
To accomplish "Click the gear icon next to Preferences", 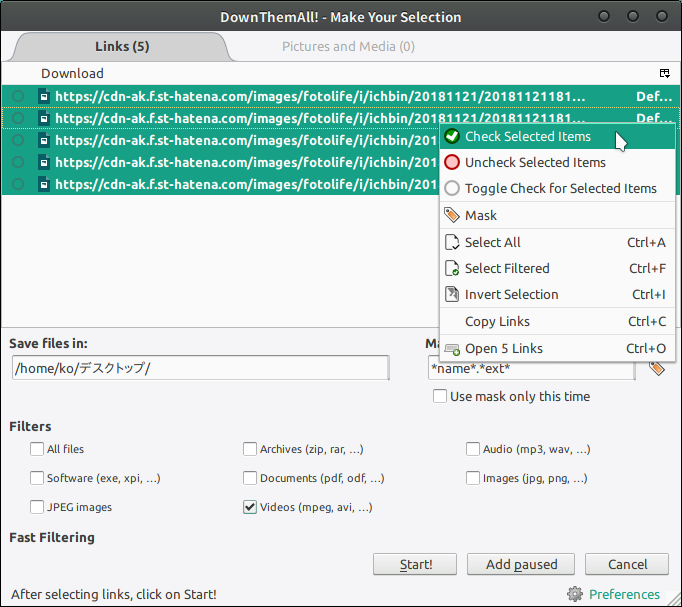I will (575, 594).
